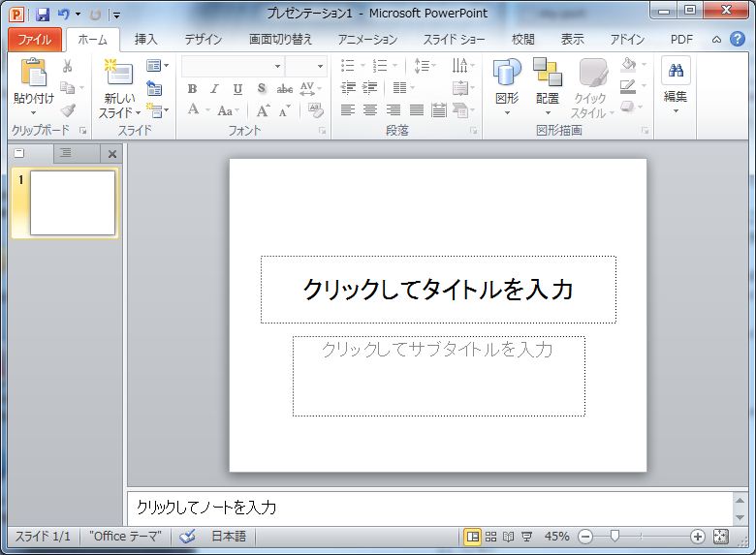This screenshot has width=756, height=555.
Task: Click the zoom slider handle
Action: tap(614, 536)
